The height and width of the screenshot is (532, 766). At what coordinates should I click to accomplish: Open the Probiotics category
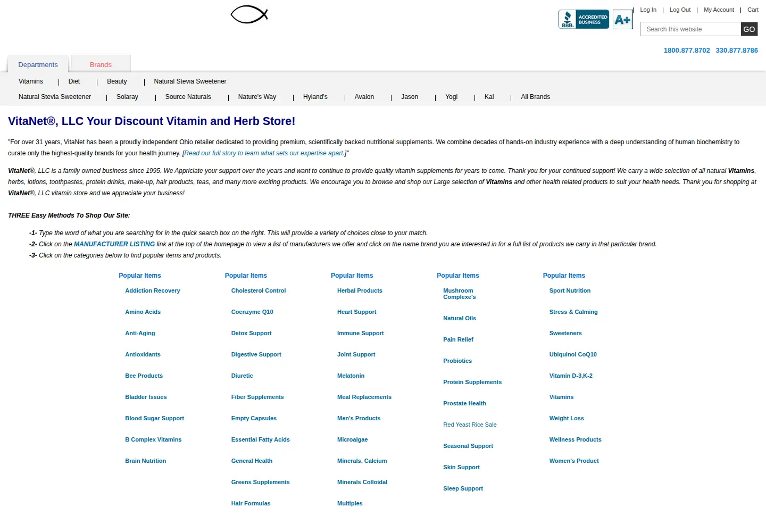457,361
